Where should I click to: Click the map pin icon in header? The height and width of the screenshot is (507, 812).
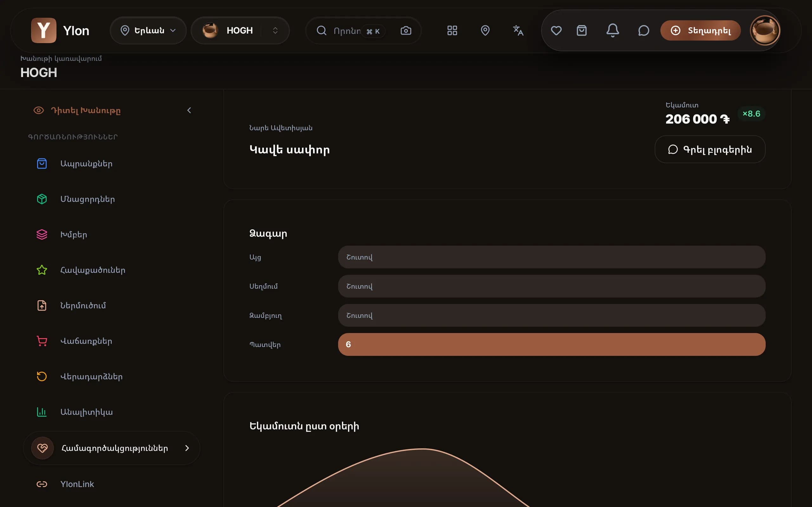[x=485, y=30]
